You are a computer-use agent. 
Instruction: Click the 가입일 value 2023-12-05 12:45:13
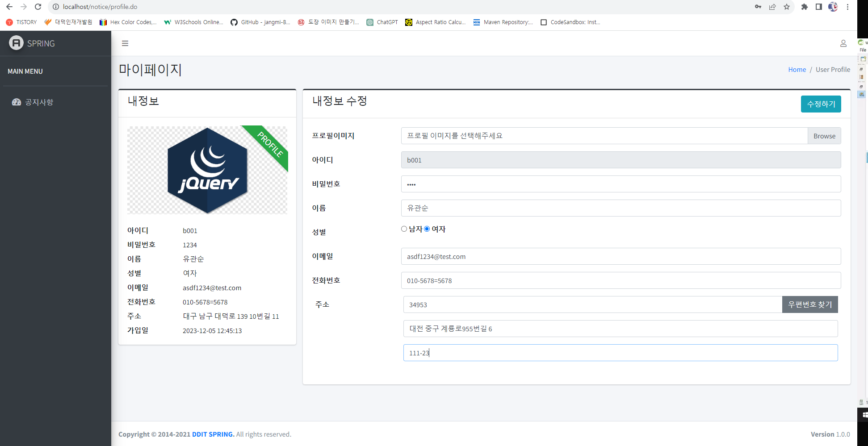(212, 331)
